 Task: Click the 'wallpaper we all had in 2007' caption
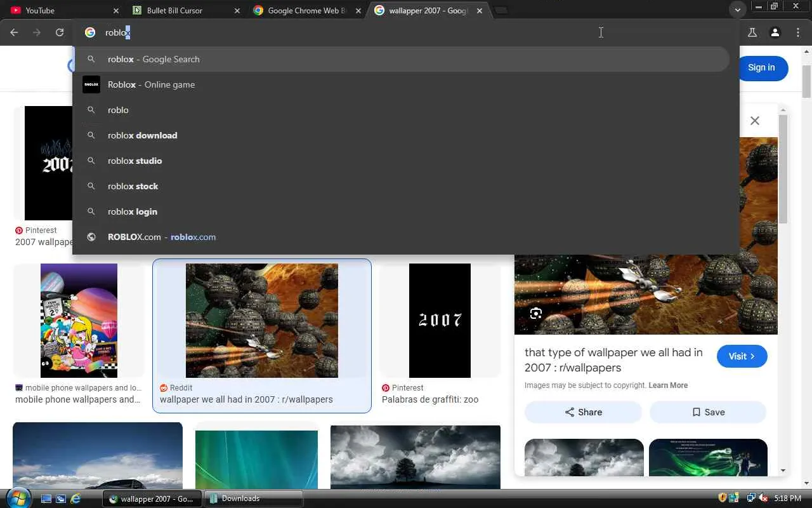246,399
